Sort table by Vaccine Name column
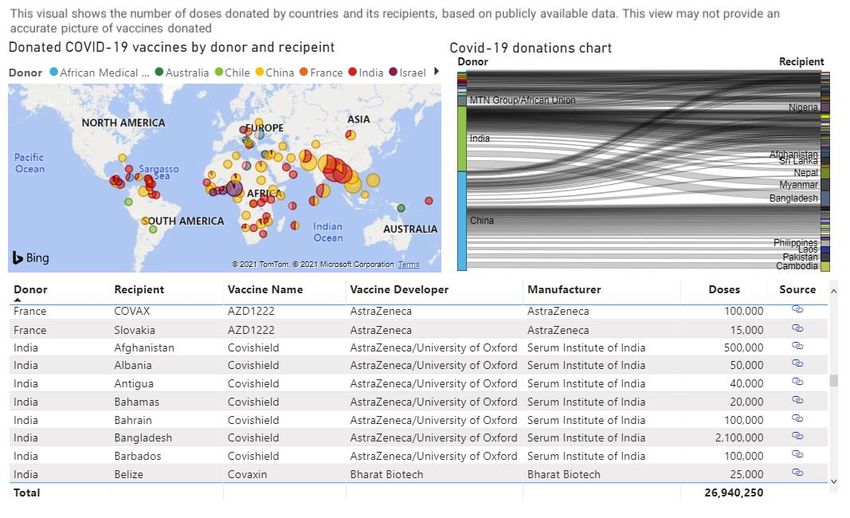The width and height of the screenshot is (850, 518). click(265, 289)
